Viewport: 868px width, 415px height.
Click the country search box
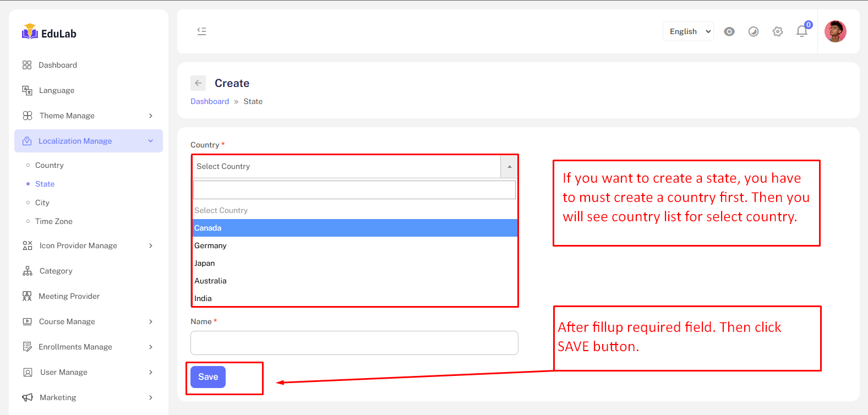click(354, 190)
